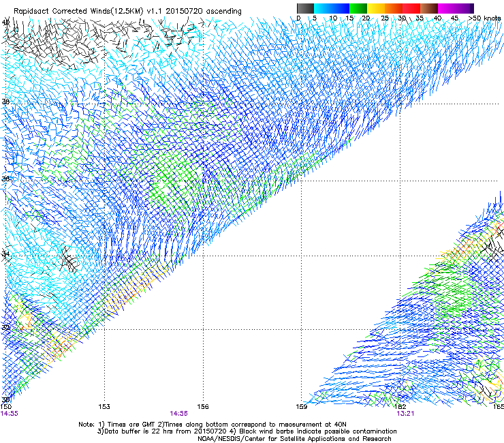The width and height of the screenshot is (504, 443).
Task: Click the Rapidscat Corrected Winds title text
Action: (x=127, y=12)
